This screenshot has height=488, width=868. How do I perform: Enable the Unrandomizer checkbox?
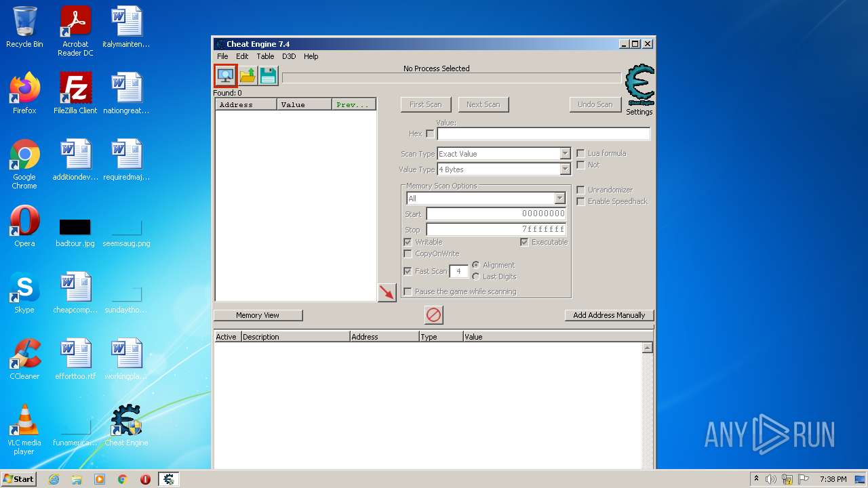[x=580, y=190]
